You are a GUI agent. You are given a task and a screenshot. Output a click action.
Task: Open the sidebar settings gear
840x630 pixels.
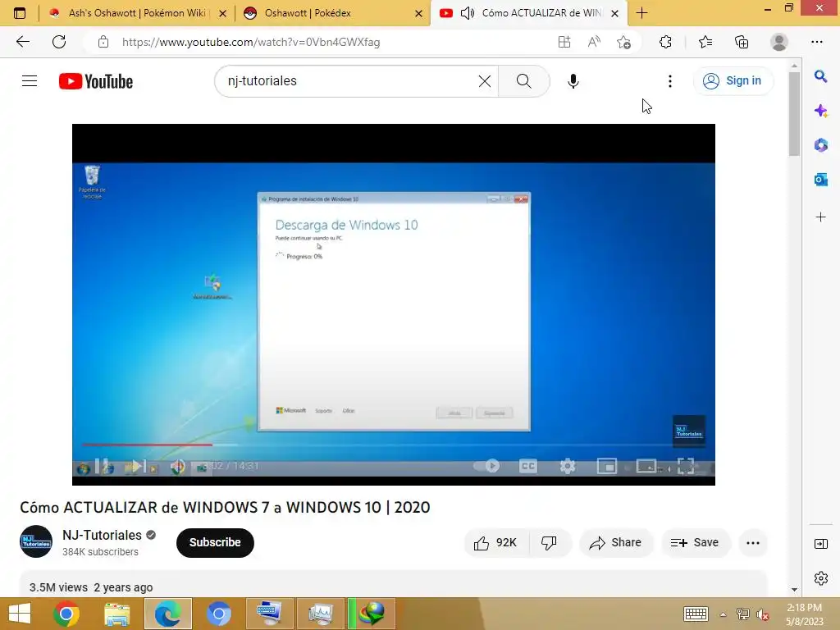click(x=820, y=578)
